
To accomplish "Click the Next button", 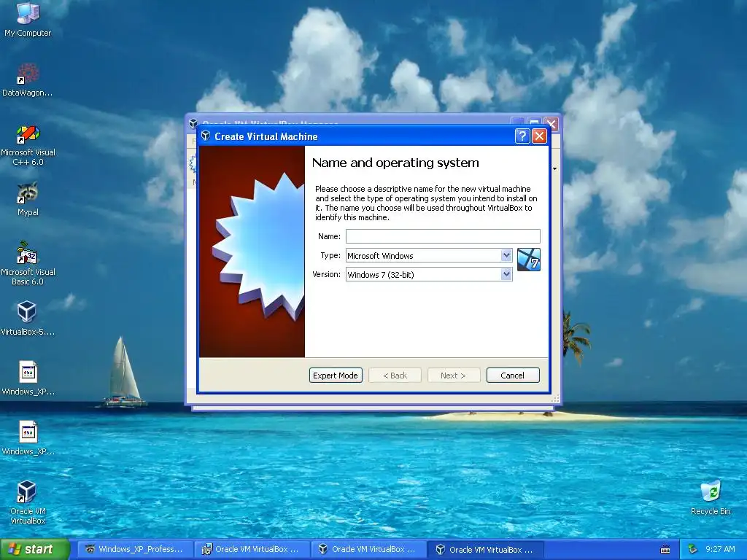I will click(x=454, y=376).
